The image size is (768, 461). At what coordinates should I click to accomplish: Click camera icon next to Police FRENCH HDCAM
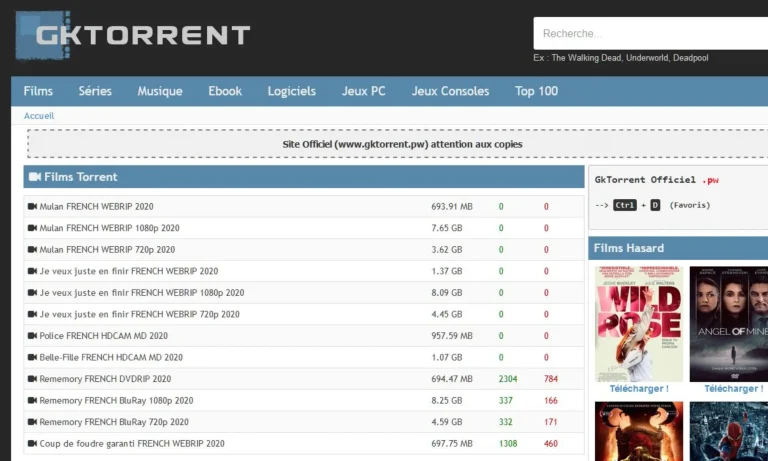tap(32, 336)
